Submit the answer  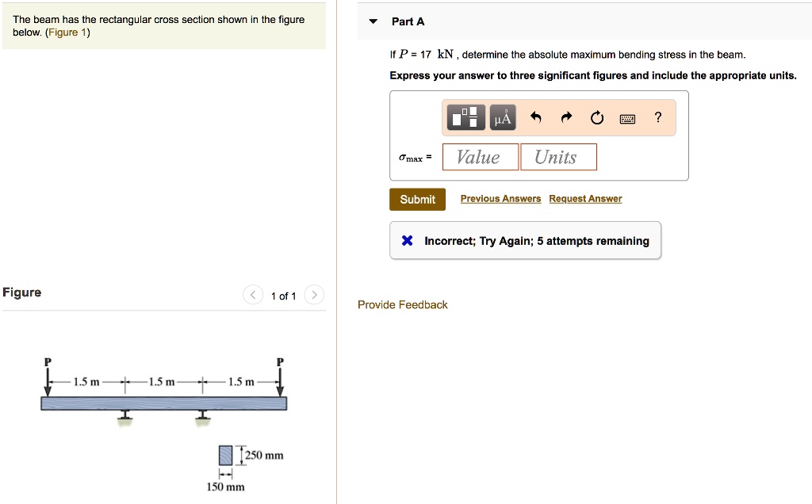coord(417,199)
